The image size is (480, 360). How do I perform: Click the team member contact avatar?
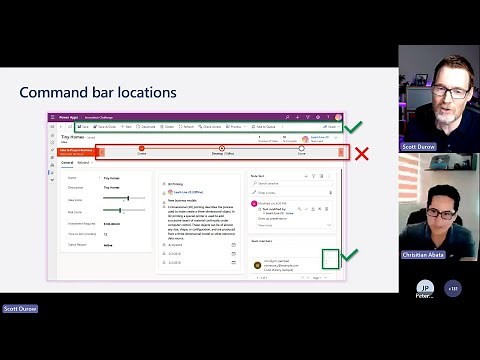click(x=257, y=265)
